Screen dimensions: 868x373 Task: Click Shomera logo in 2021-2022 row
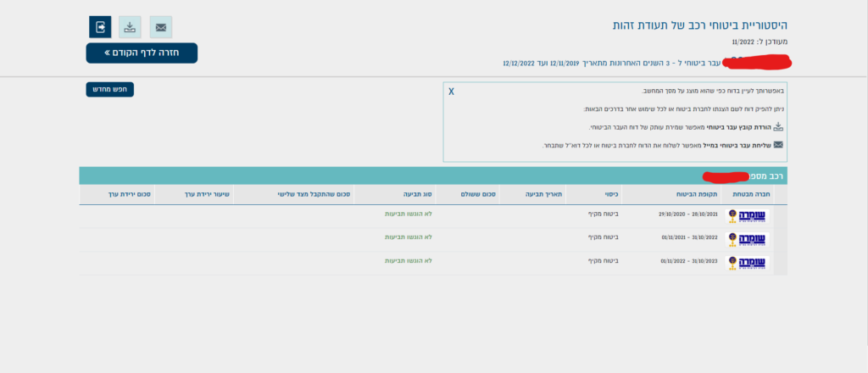pyautogui.click(x=747, y=239)
